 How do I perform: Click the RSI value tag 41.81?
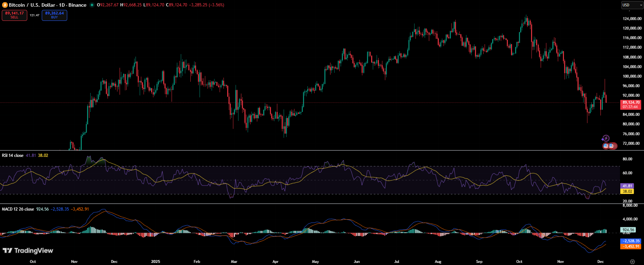click(x=627, y=186)
